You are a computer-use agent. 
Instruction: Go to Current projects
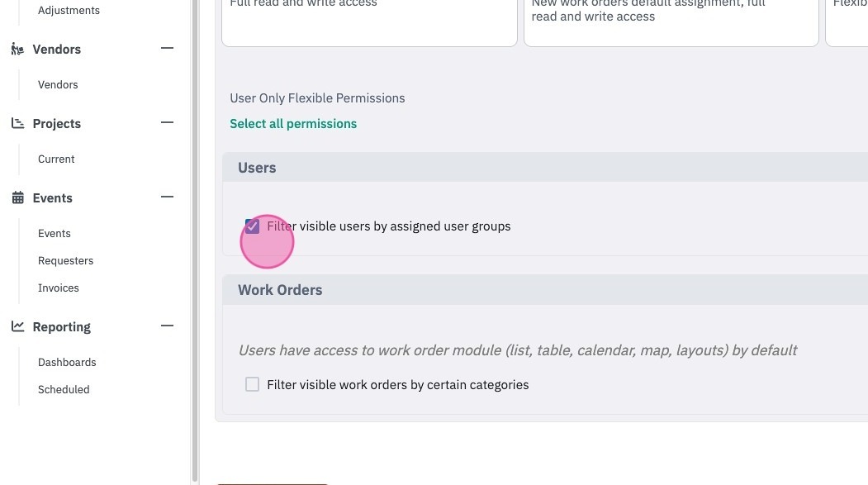(x=56, y=159)
